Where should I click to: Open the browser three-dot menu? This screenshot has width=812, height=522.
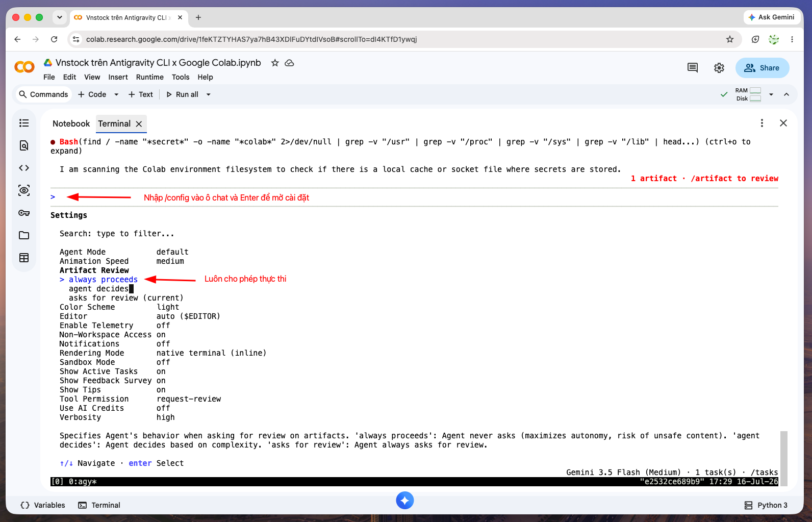point(792,39)
